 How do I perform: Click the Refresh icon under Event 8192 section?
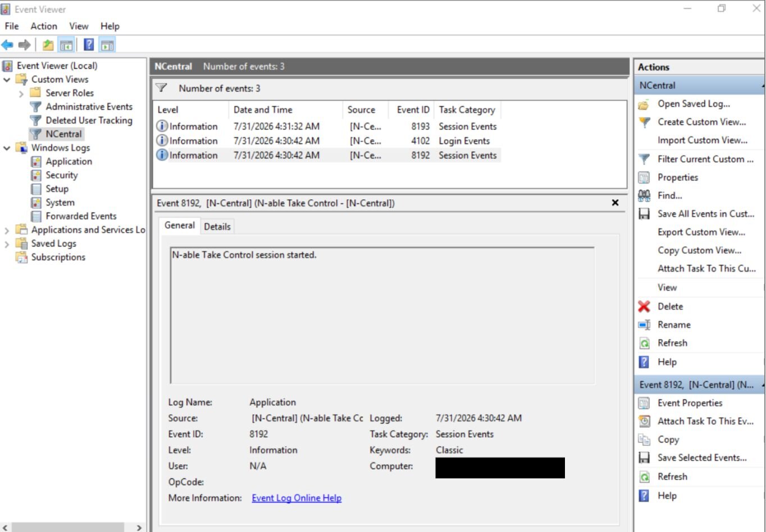coord(644,477)
